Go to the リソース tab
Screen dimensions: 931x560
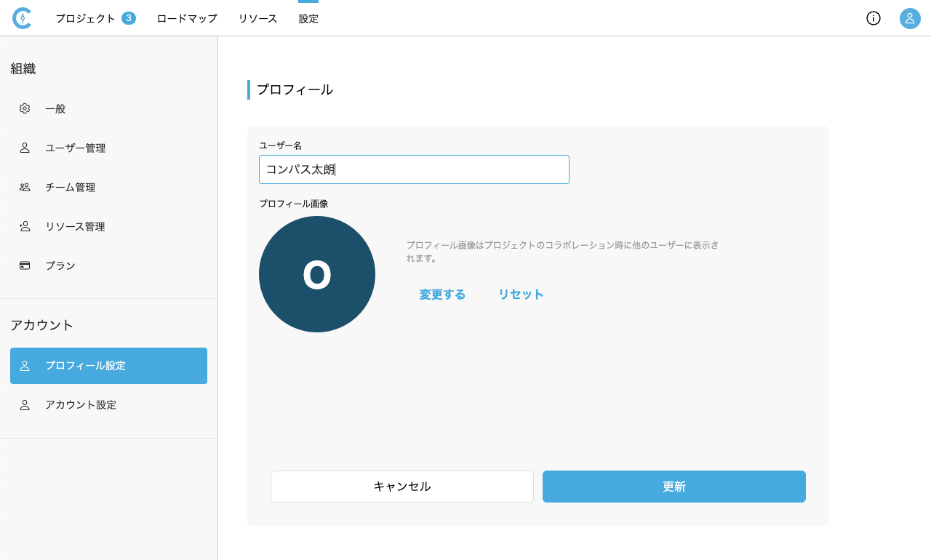257,18
